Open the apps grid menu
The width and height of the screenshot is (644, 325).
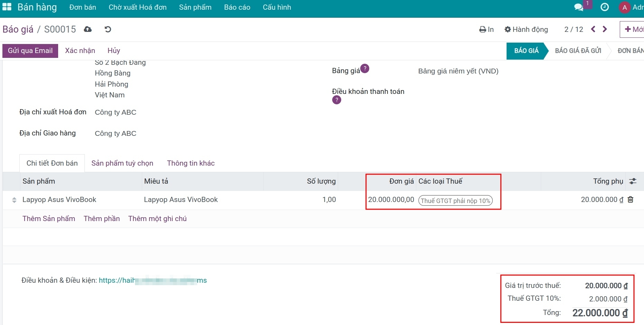7,7
